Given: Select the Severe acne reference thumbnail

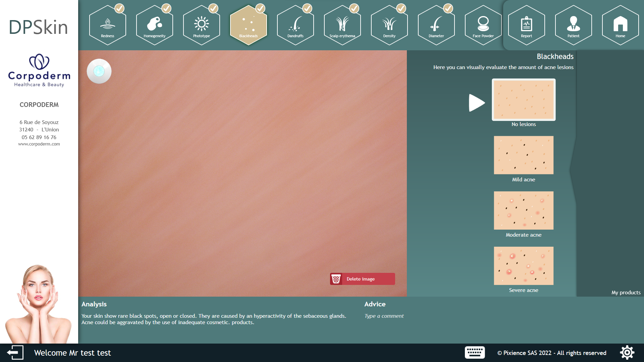Looking at the screenshot, I should (x=523, y=266).
